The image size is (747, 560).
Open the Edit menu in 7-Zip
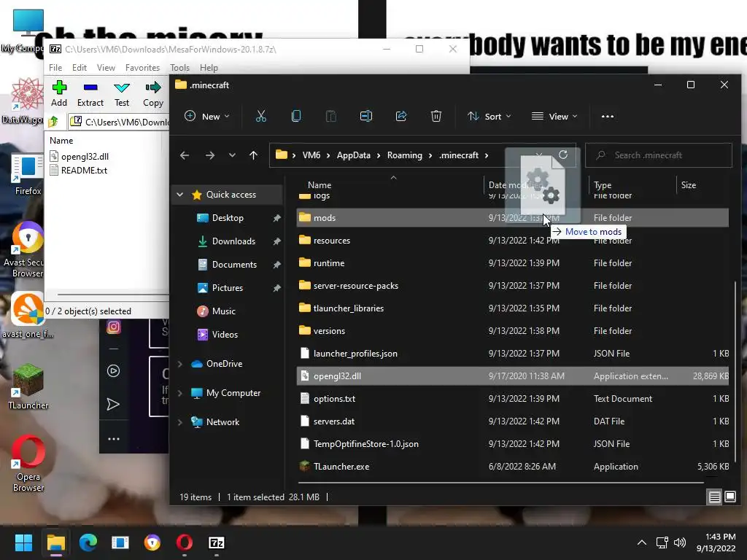[79, 68]
